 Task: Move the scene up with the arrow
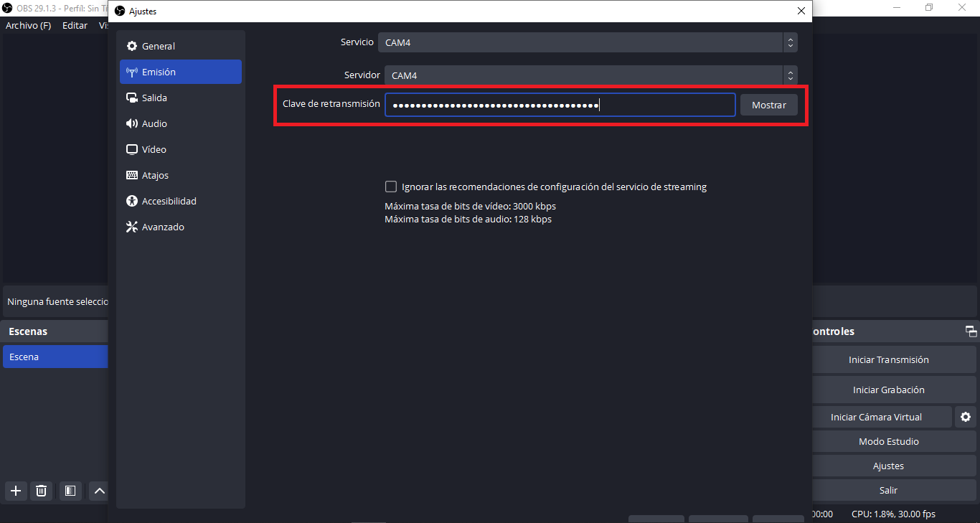100,491
